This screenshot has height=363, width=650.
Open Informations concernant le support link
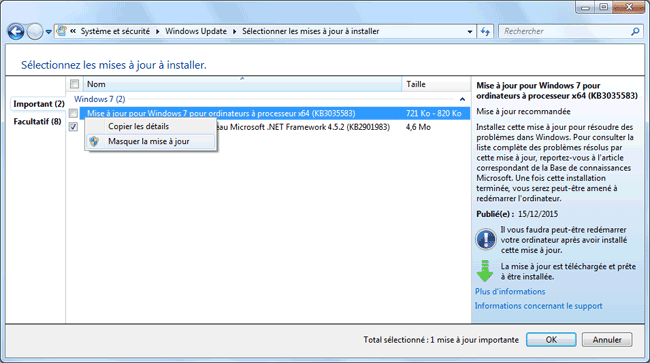(x=538, y=306)
